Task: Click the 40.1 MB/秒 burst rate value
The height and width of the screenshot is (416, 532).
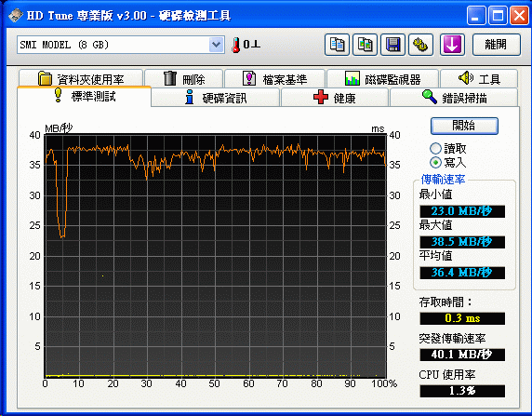Action: [x=462, y=355]
